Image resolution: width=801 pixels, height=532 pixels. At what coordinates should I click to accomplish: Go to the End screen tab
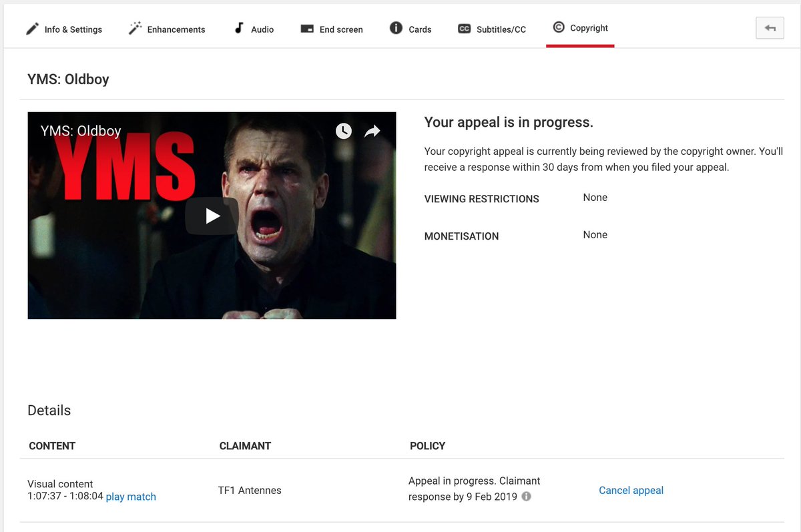pos(332,29)
